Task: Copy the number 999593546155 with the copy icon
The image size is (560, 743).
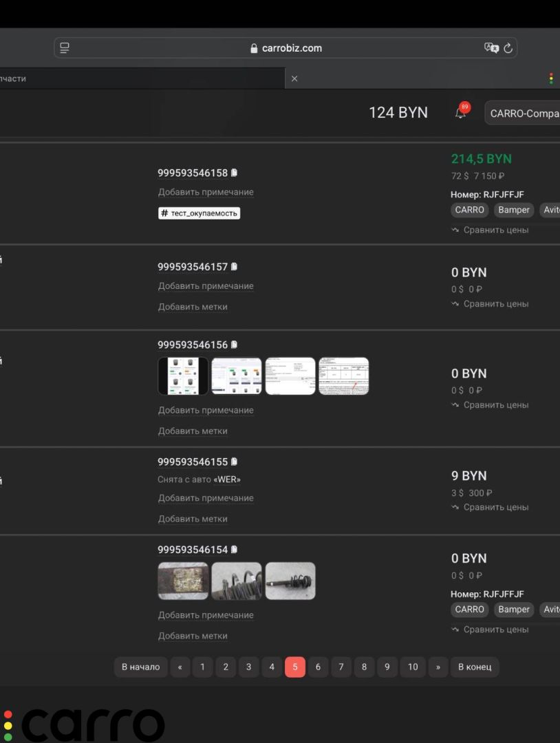Action: (234, 462)
